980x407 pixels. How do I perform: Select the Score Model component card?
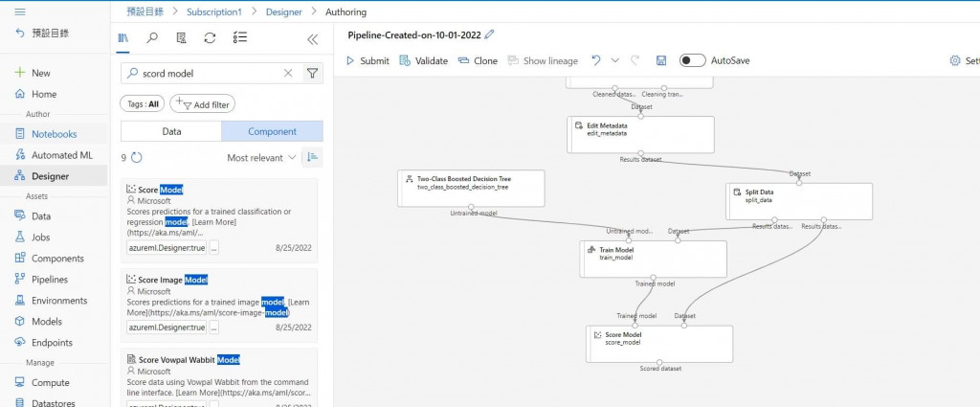[x=219, y=218]
